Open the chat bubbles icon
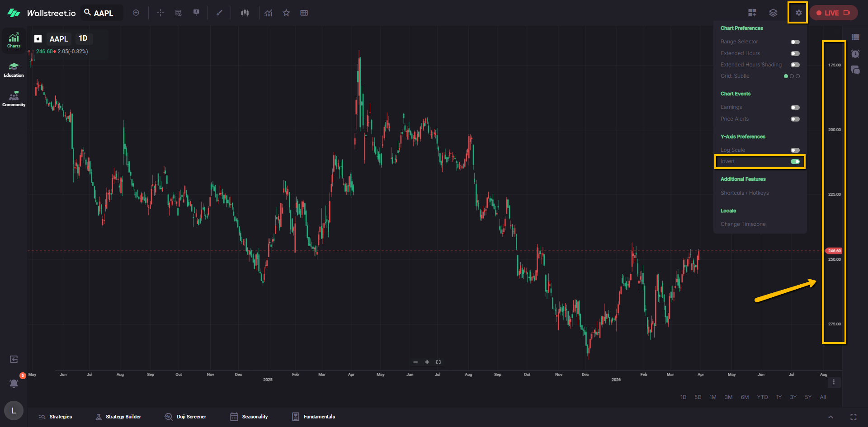The height and width of the screenshot is (427, 868). (855, 70)
